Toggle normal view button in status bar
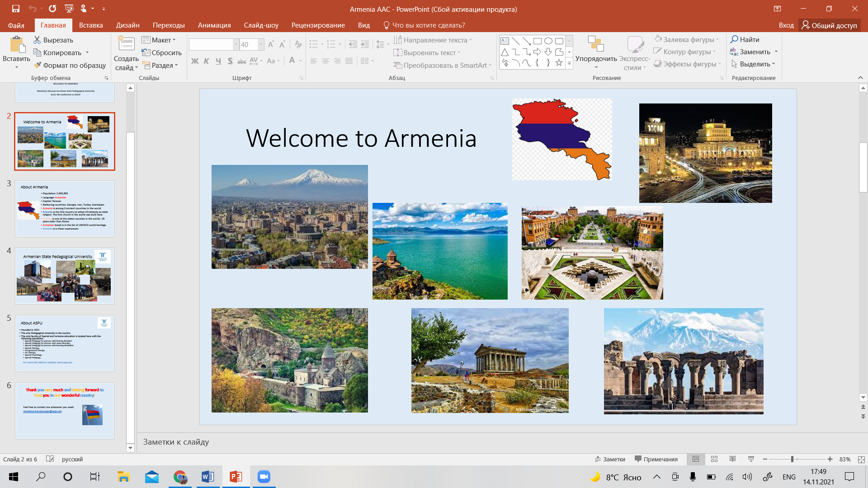The width and height of the screenshot is (868, 488). (696, 459)
